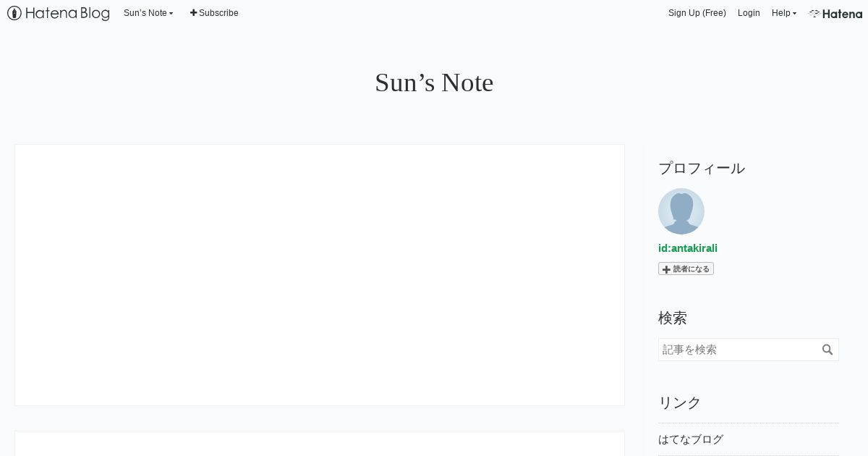Viewport: 868px width, 456px height.
Task: Open the はてなブログ link
Action: 691,439
